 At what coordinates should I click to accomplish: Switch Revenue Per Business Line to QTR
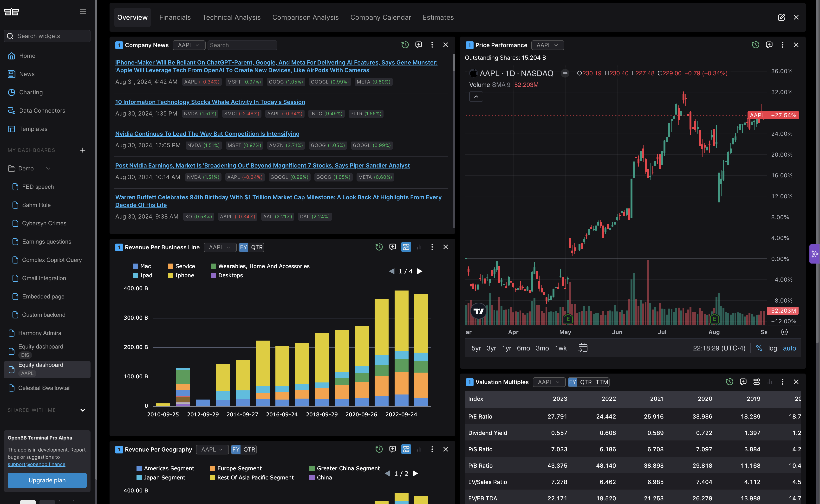(257, 247)
